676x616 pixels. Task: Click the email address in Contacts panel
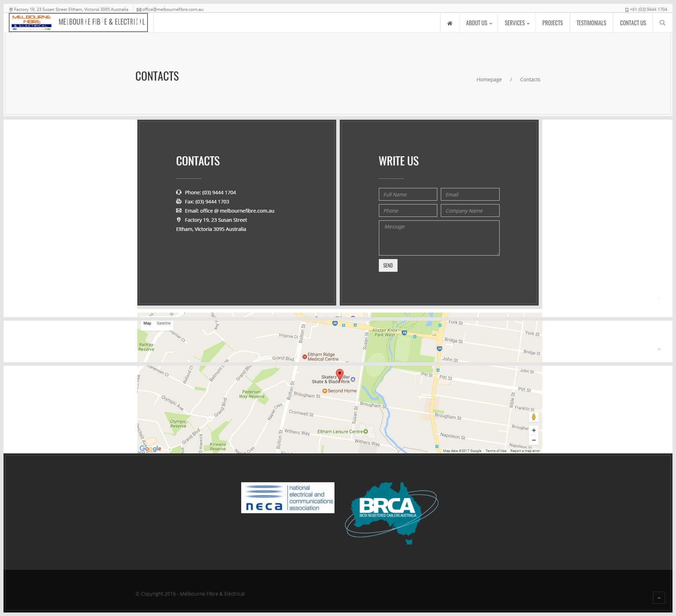coord(237,211)
